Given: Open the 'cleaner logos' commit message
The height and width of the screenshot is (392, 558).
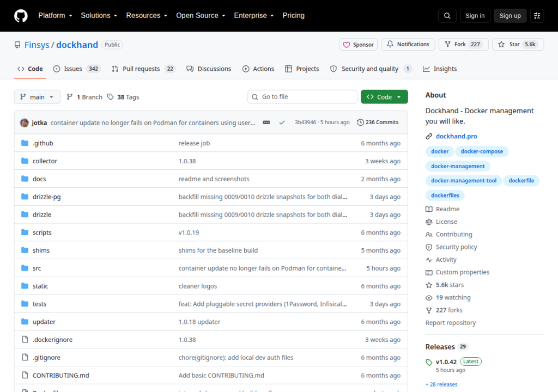Looking at the screenshot, I should pos(197,286).
